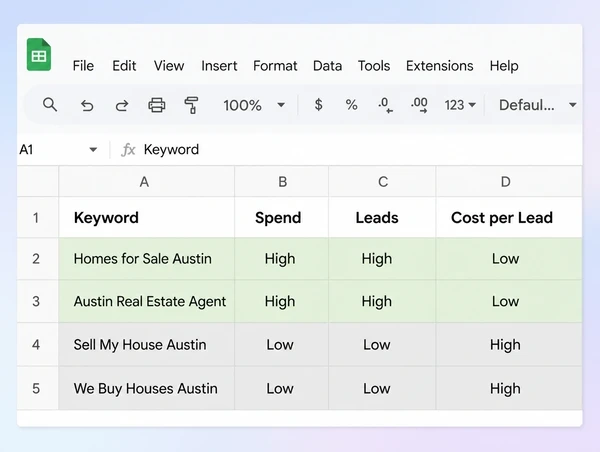600x452 pixels.
Task: Select the Cost per Lead header cell
Action: click(509, 218)
